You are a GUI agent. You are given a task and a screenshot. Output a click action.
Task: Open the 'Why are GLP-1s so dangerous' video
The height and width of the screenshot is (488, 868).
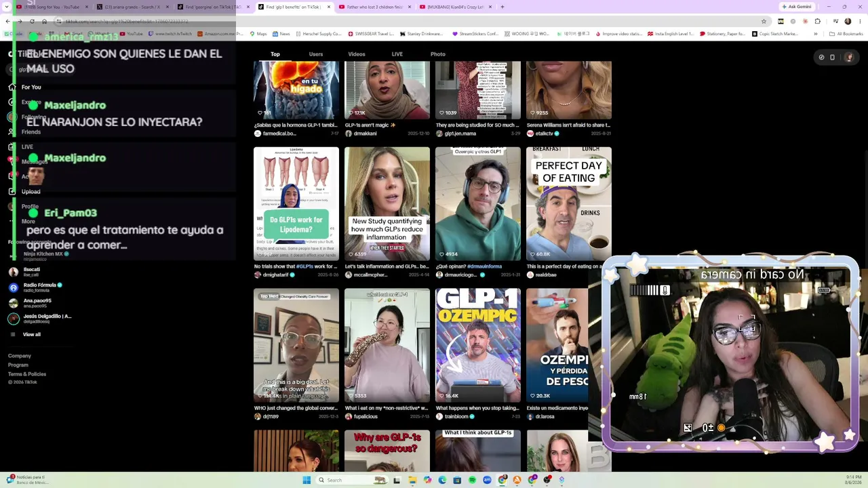pos(387,451)
